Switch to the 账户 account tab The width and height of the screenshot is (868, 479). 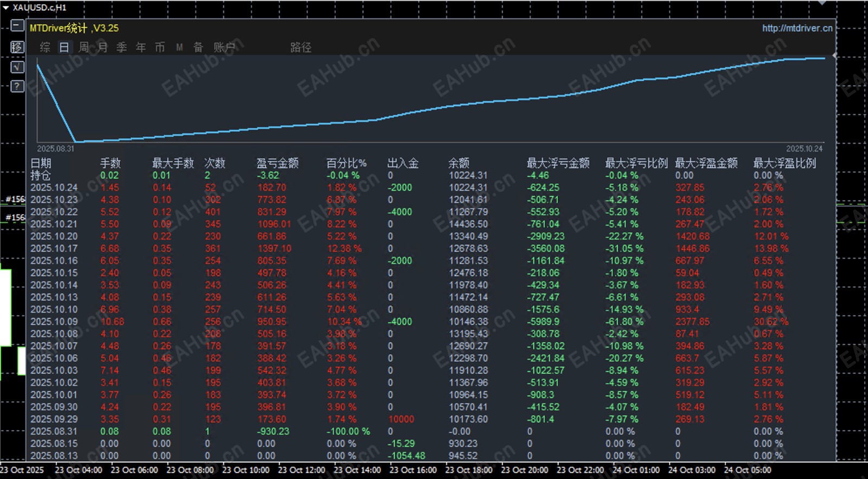click(224, 47)
